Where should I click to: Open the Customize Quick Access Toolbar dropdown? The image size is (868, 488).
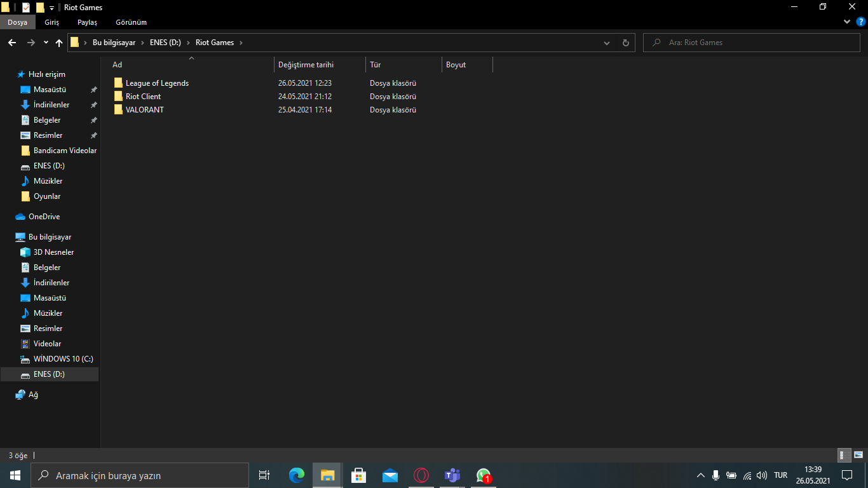click(x=51, y=8)
